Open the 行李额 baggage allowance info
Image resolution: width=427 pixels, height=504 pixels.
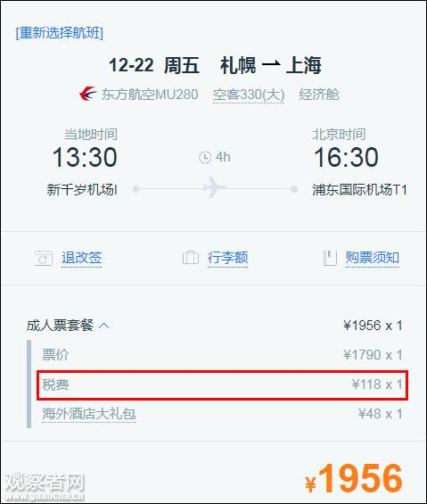click(x=227, y=258)
